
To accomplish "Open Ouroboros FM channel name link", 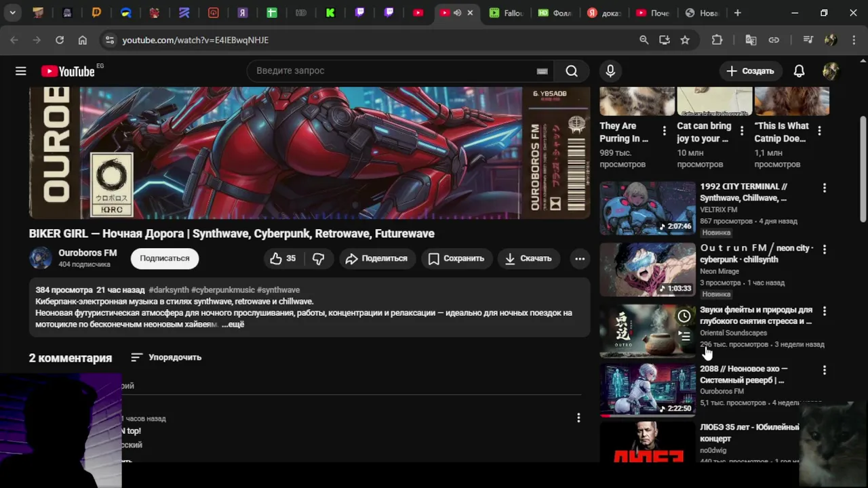I will 87,253.
